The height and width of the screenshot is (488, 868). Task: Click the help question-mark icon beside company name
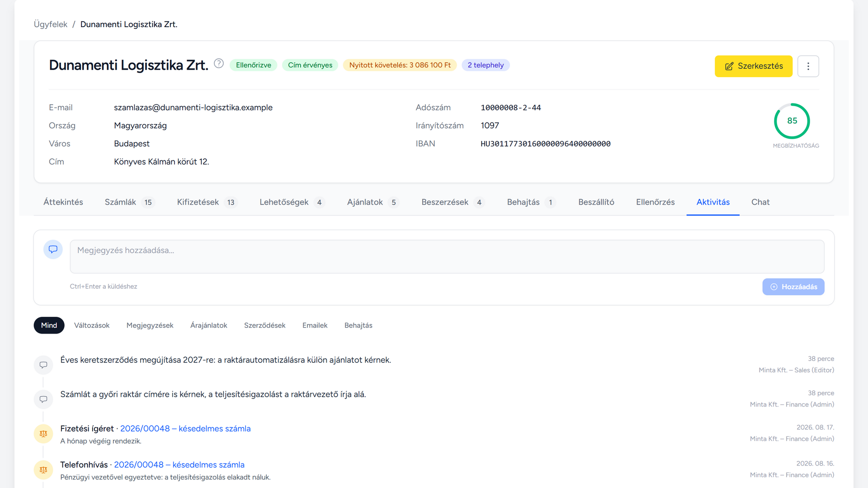coord(219,64)
